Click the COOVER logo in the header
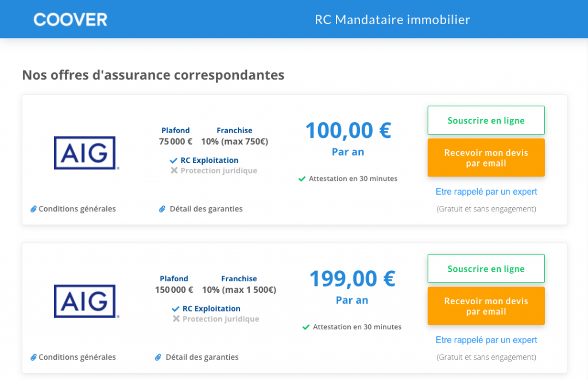 coord(70,20)
